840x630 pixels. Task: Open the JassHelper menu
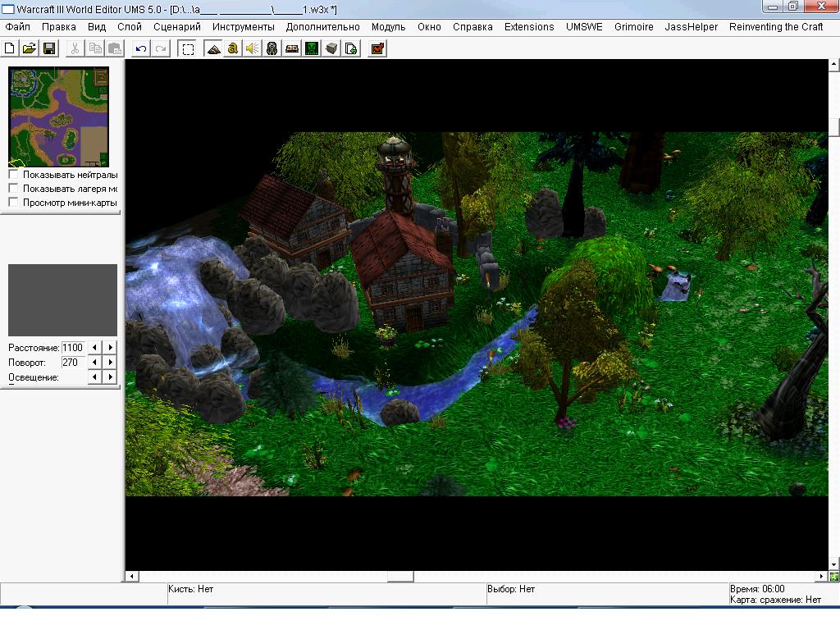coord(691,27)
